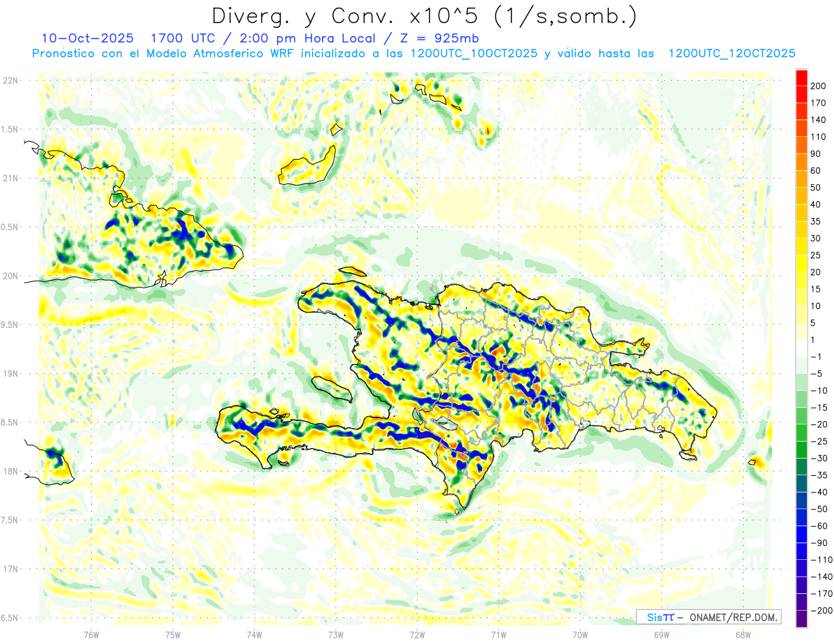
Task: Click the colorbar value '10'
Action: [x=817, y=306]
